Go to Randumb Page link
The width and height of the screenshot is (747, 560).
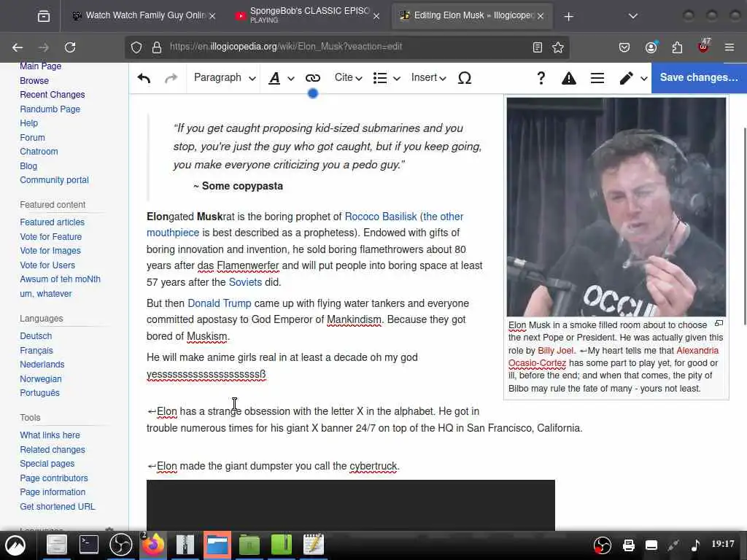[x=50, y=109]
